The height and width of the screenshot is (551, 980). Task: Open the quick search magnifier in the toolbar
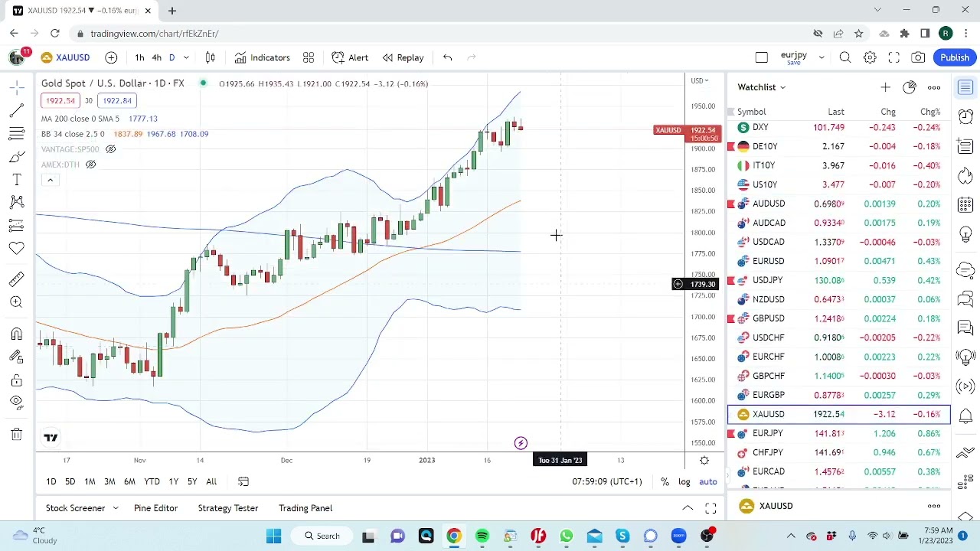point(845,57)
